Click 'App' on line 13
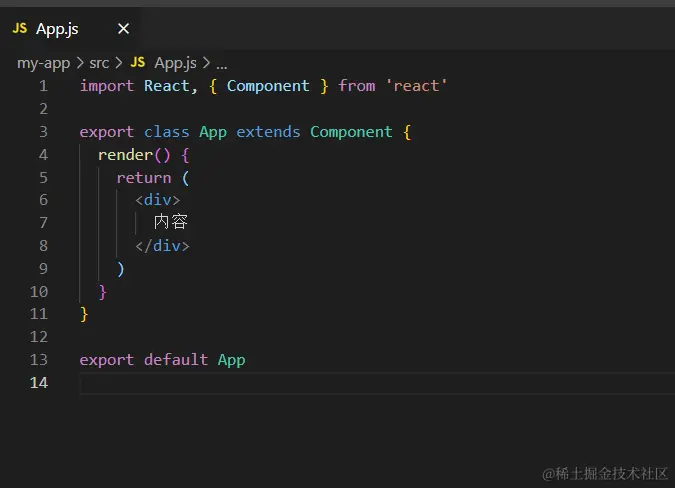Image resolution: width=675 pixels, height=488 pixels. 232,360
